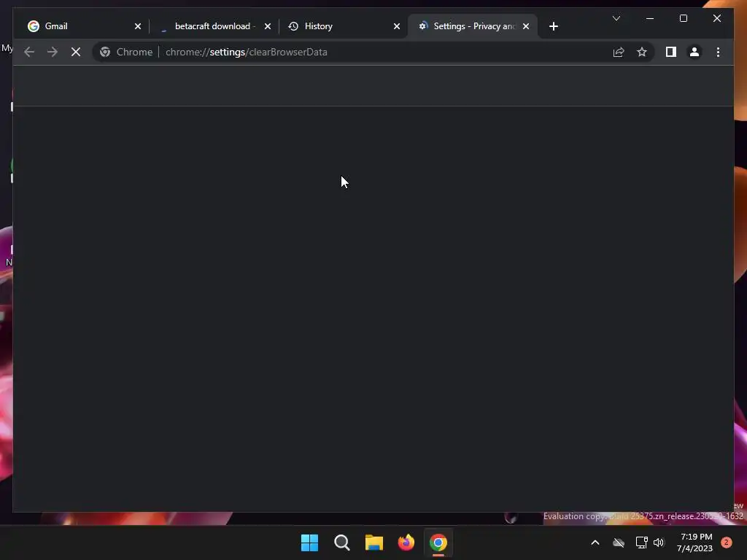Image resolution: width=747 pixels, height=560 pixels.
Task: Go forward to next page
Action: (x=53, y=52)
